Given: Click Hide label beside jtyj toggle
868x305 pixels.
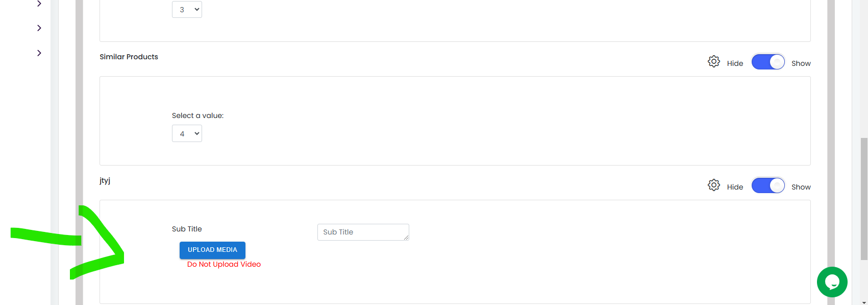Looking at the screenshot, I should tap(735, 187).
